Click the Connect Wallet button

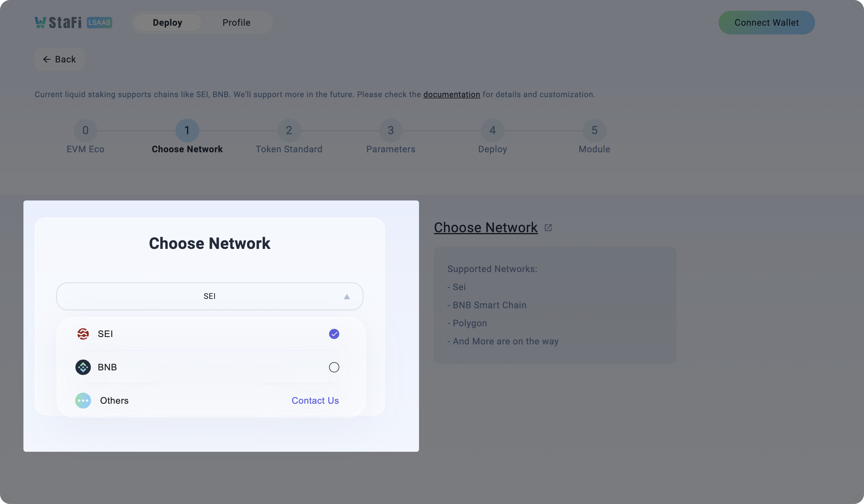[767, 23]
